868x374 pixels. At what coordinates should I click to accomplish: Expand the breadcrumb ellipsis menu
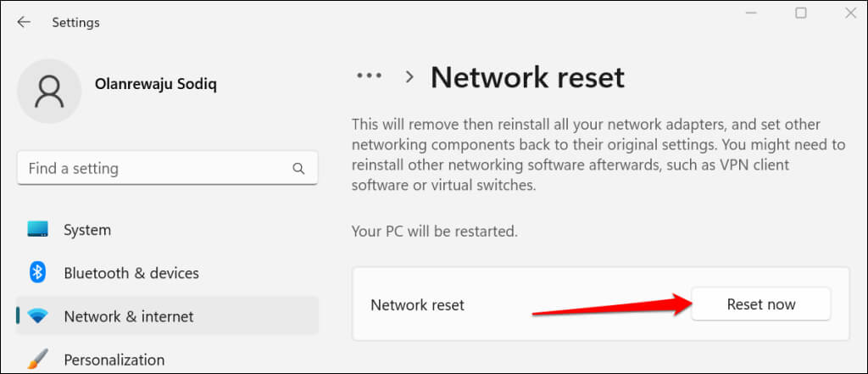(370, 76)
